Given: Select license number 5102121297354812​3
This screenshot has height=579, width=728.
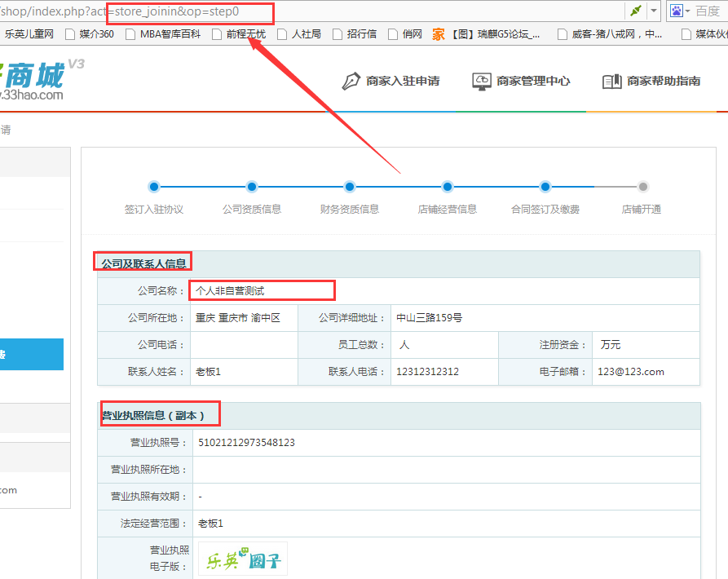Looking at the screenshot, I should 246,443.
